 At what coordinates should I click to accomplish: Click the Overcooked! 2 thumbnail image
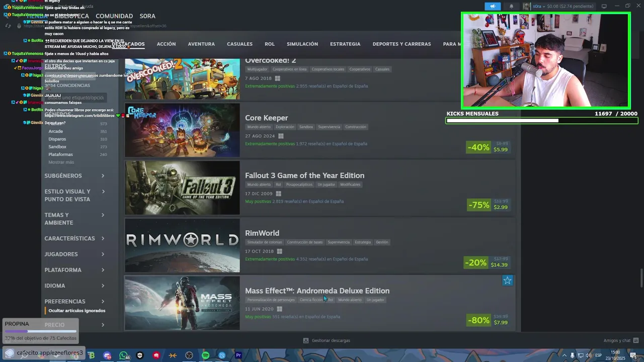click(x=182, y=79)
